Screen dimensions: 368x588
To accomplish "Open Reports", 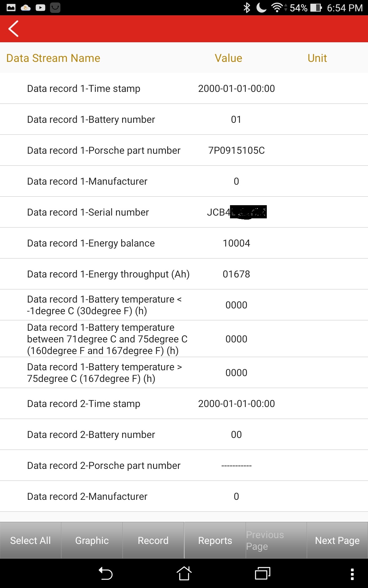I will tap(215, 541).
